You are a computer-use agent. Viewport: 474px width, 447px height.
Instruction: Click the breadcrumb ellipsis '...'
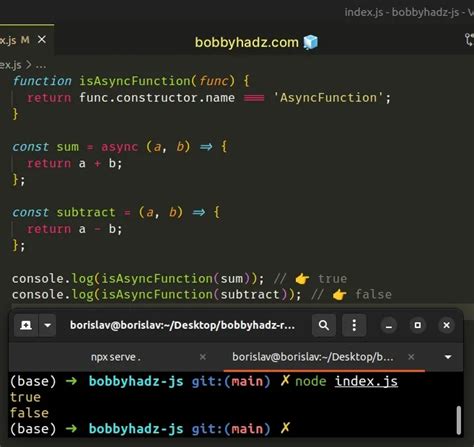(41, 65)
